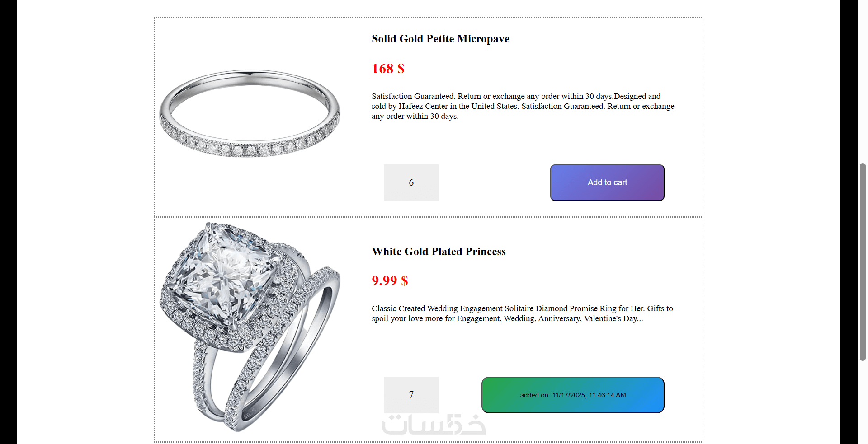Image resolution: width=868 pixels, height=444 pixels.
Task: Click the White Gold Plated Princess title
Action: click(x=438, y=252)
